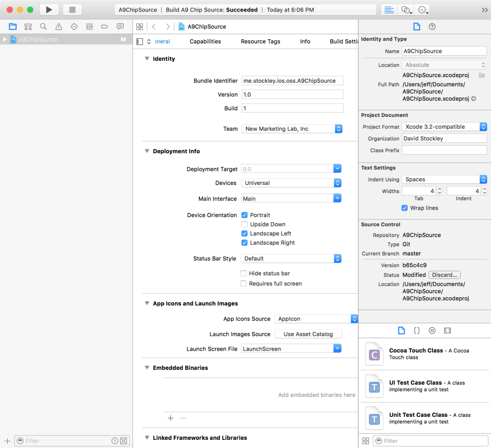Viewport: 491px width, 448px height.
Task: Open the Devices dropdown
Action: (291, 183)
